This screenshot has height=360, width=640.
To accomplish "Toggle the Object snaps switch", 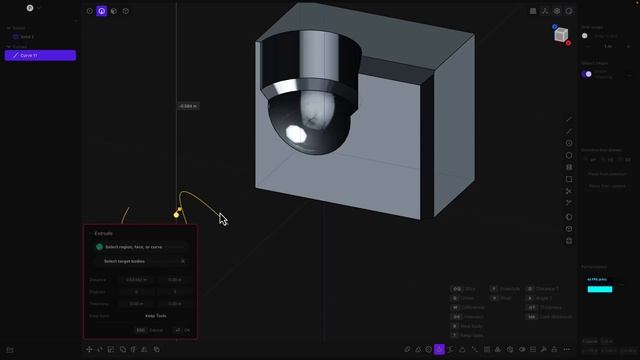I will click(x=587, y=74).
